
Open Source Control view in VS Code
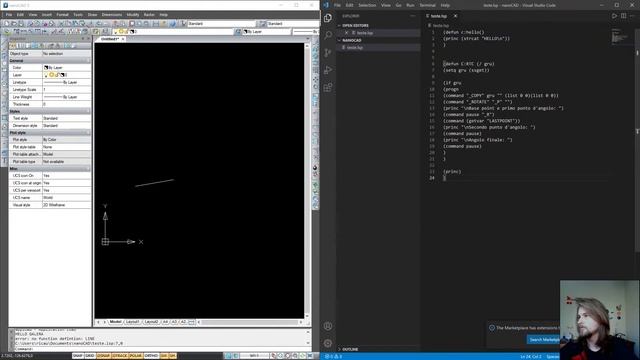click(x=328, y=53)
